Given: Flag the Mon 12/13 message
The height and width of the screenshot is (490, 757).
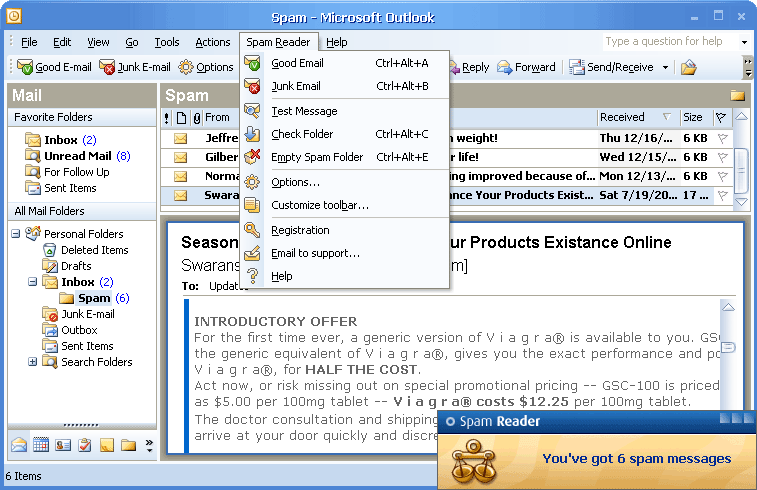Looking at the screenshot, I should pos(722,176).
